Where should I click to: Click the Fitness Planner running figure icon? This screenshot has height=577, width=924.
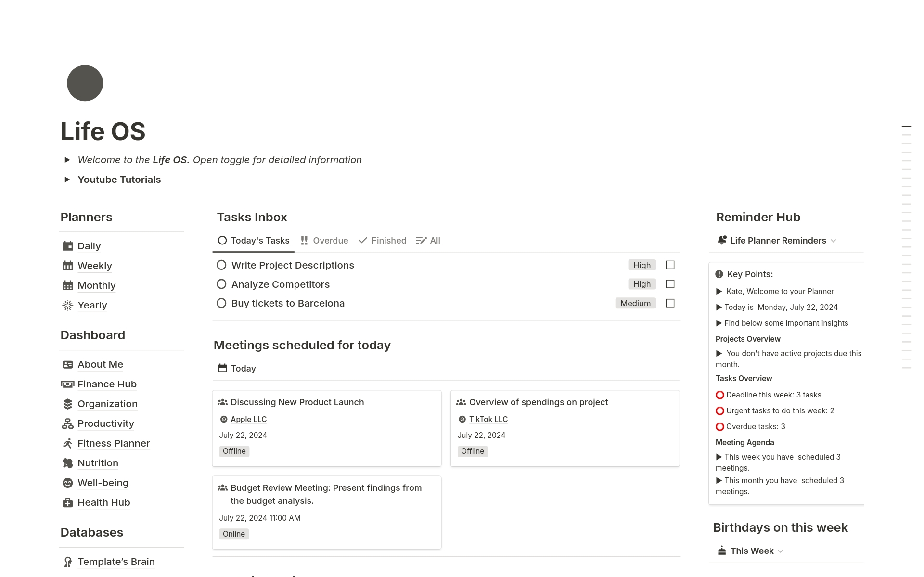pos(68,443)
